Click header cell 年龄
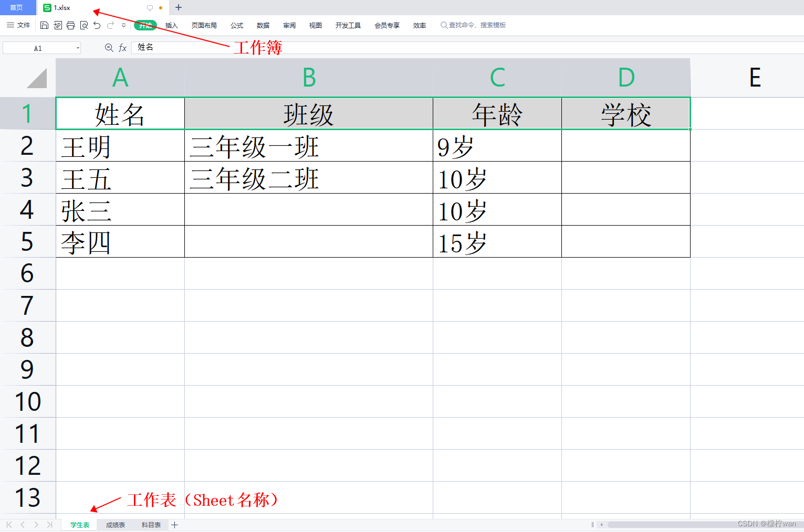Viewport: 804px width, 532px height. point(497,113)
